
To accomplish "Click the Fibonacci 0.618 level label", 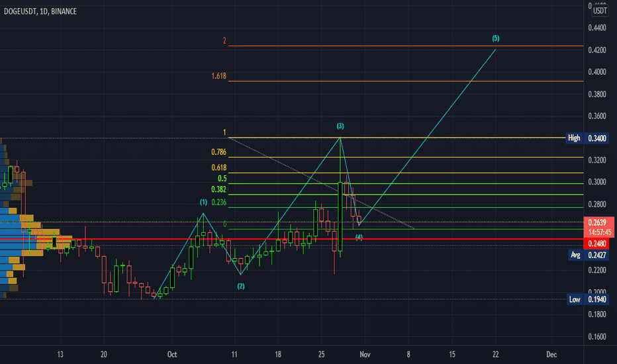I will [x=218, y=167].
